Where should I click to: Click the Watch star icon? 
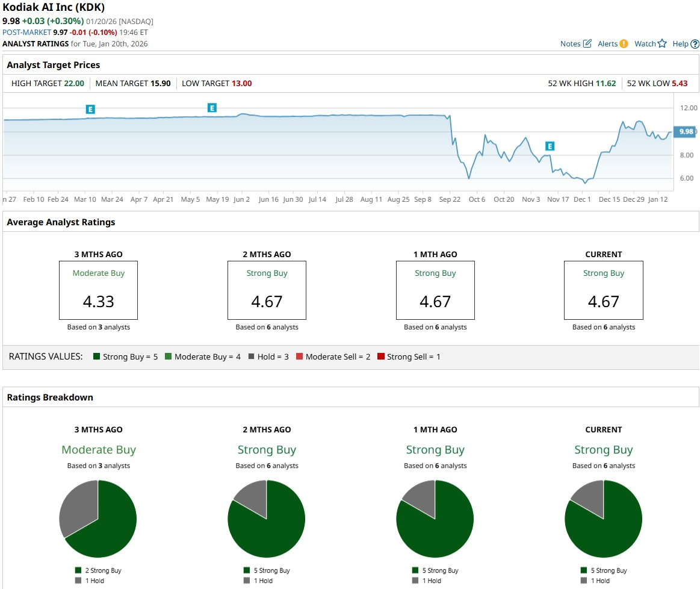[662, 43]
